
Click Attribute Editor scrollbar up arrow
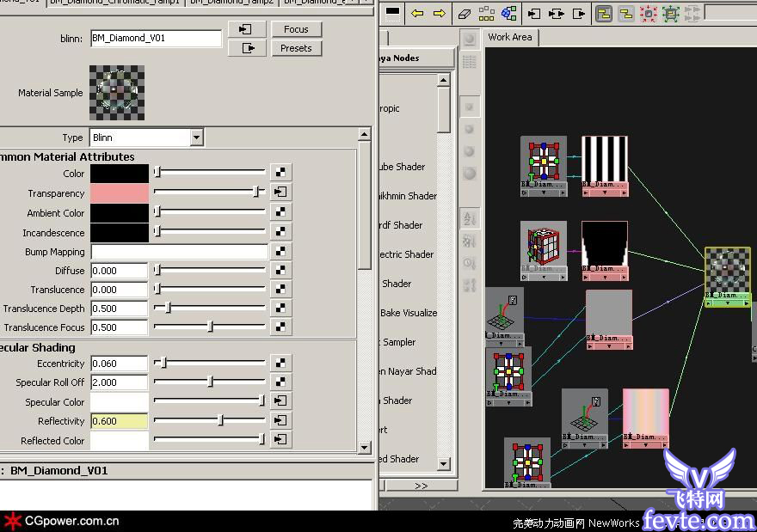(x=365, y=134)
